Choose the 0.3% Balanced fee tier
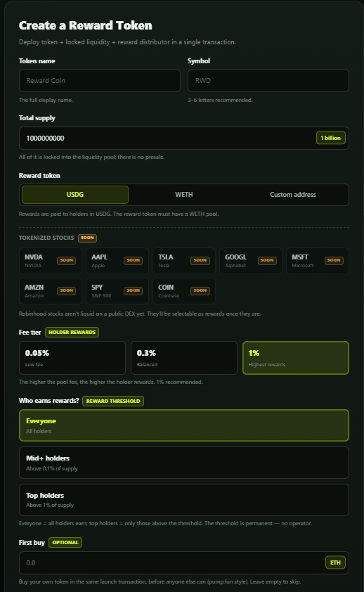This screenshot has width=364, height=592. [x=184, y=358]
